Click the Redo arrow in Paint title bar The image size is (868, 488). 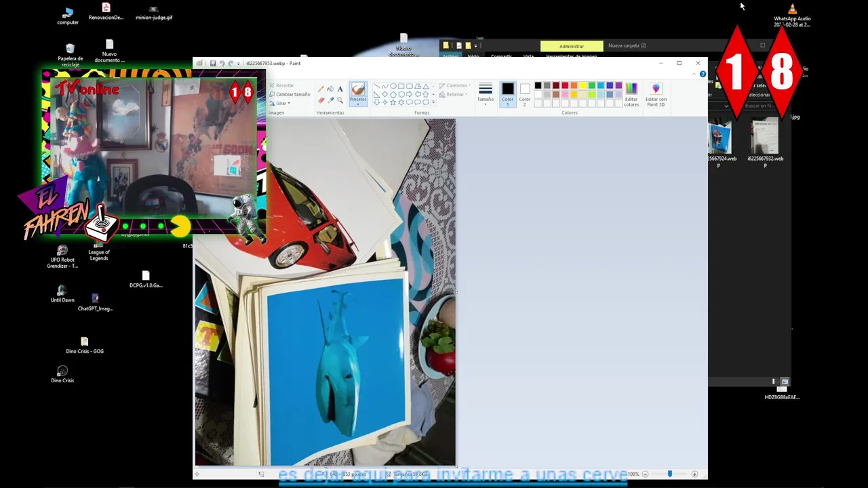(231, 63)
